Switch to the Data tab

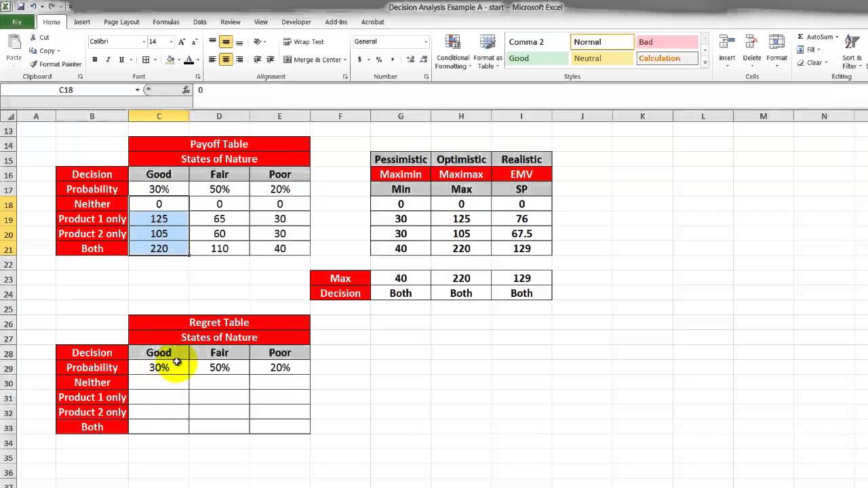point(199,22)
